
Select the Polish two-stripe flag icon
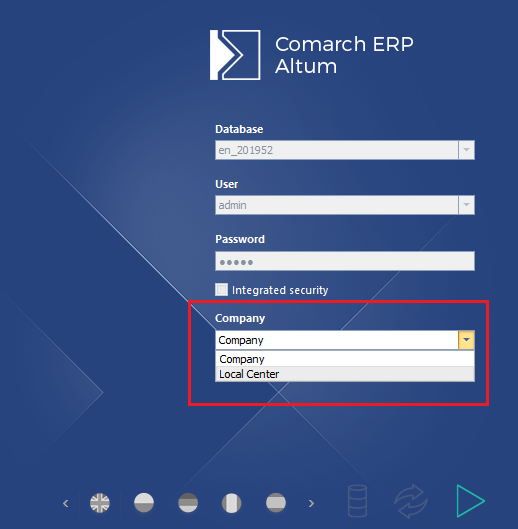point(144,503)
